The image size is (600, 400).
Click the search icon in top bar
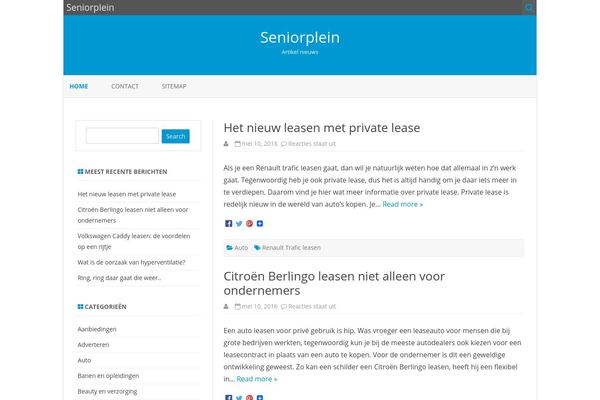point(528,7)
